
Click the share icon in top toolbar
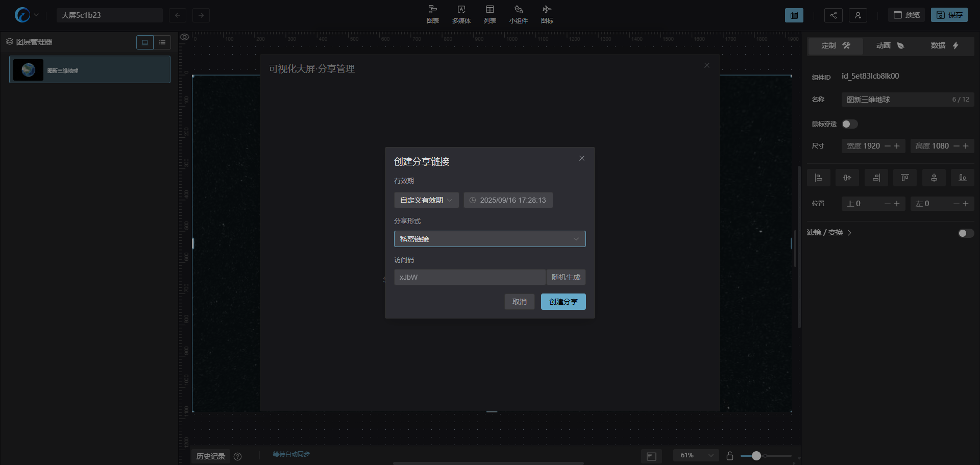click(x=833, y=15)
